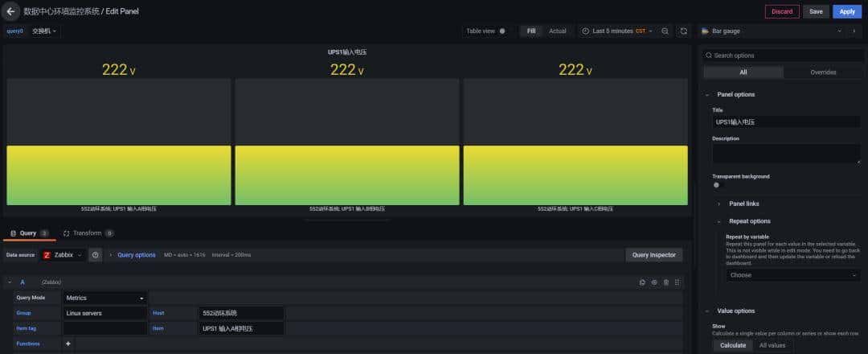This screenshot has height=354, width=868.
Task: Click the Item field UPS1 输入A相电压
Action: [x=241, y=328]
